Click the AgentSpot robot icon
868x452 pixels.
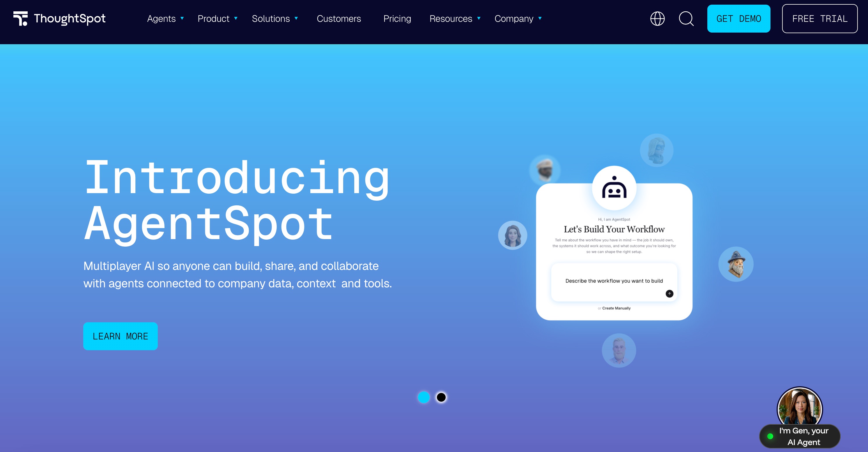pyautogui.click(x=614, y=188)
